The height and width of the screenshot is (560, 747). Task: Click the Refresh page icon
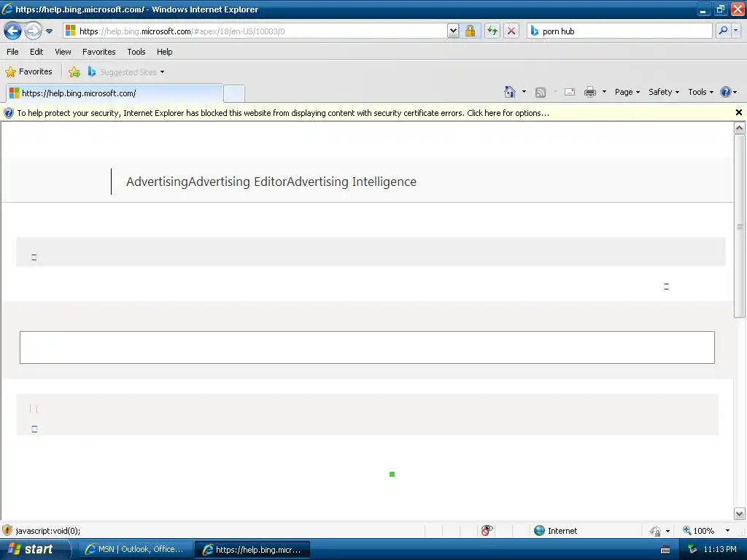(492, 31)
